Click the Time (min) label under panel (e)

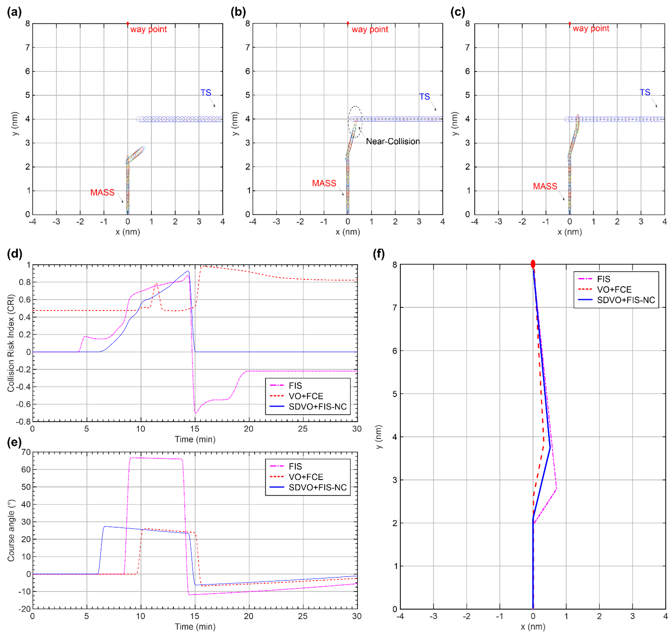(195, 627)
